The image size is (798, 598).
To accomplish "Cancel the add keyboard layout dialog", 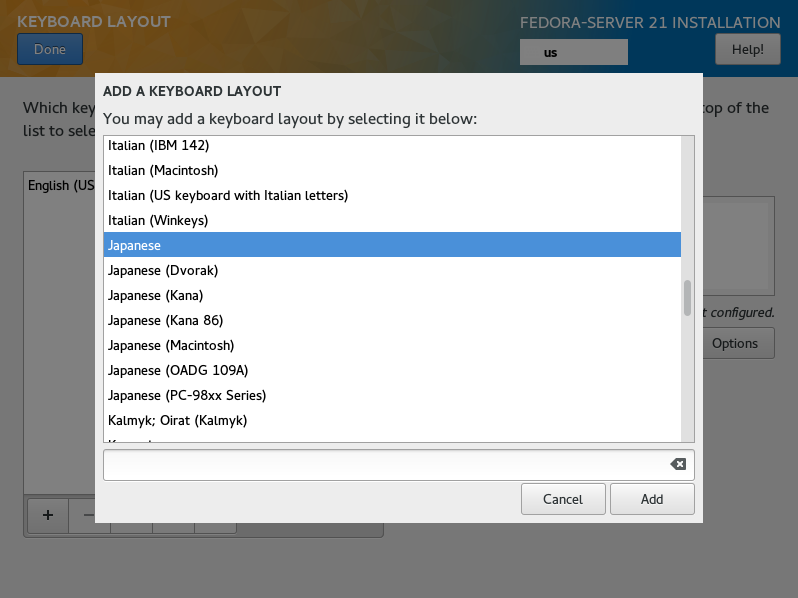I will click(563, 499).
